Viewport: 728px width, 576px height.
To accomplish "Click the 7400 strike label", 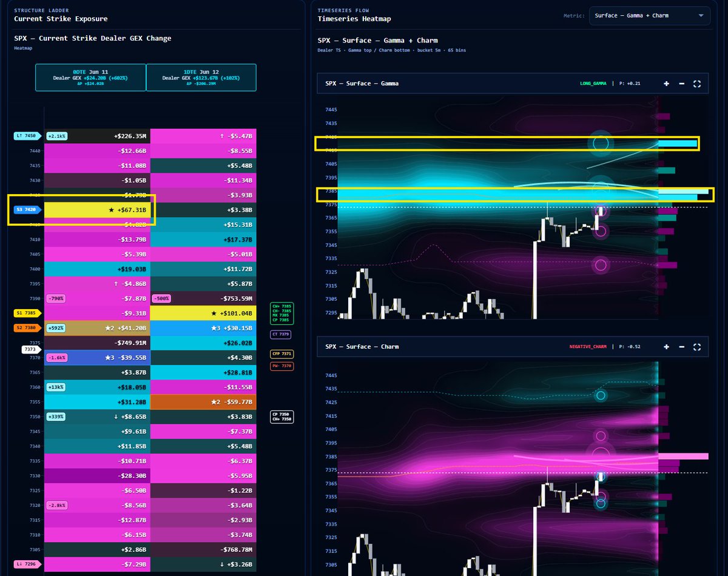I will pos(35,269).
